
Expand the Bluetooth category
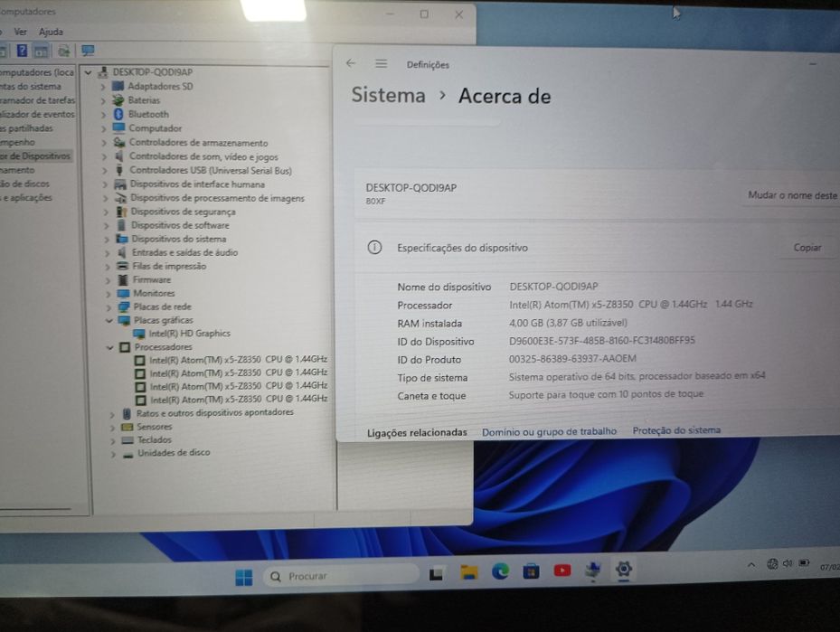tap(103, 115)
